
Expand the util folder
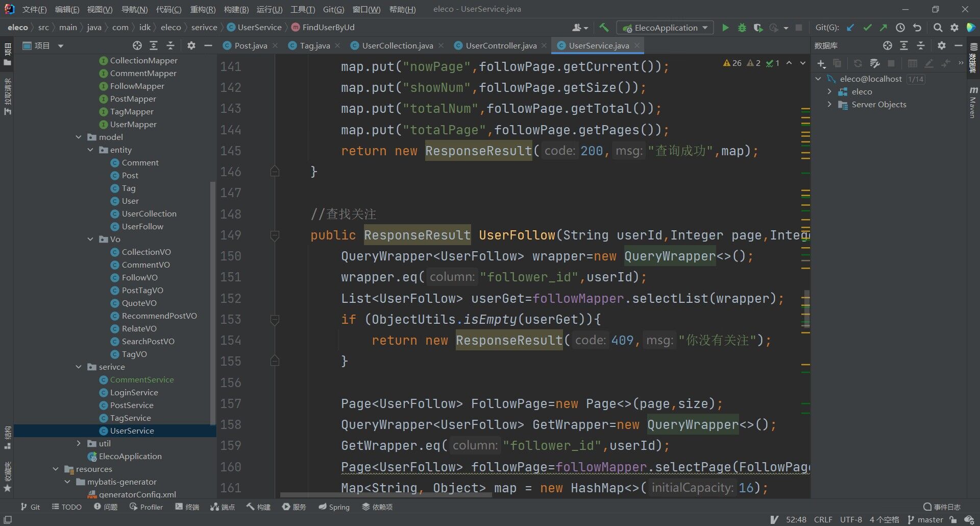click(79, 443)
